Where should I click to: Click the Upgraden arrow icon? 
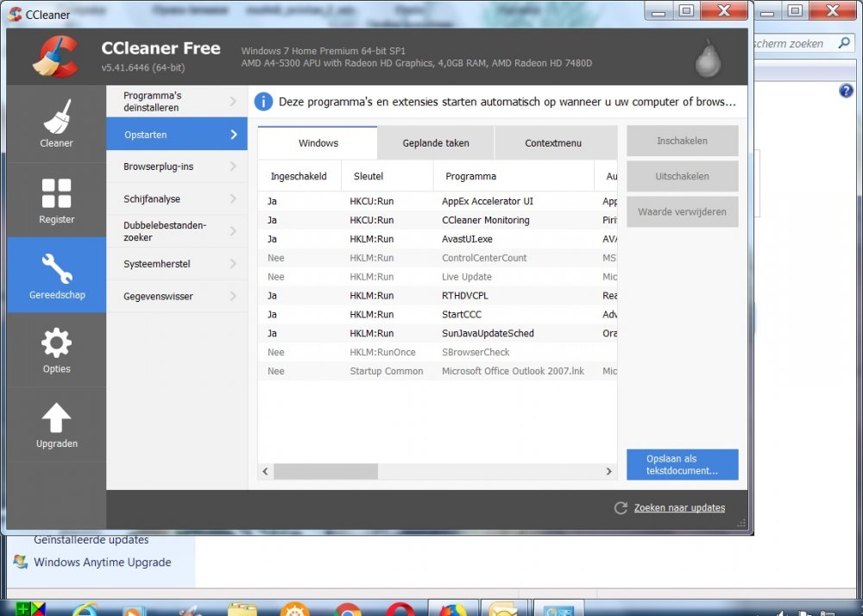click(56, 422)
